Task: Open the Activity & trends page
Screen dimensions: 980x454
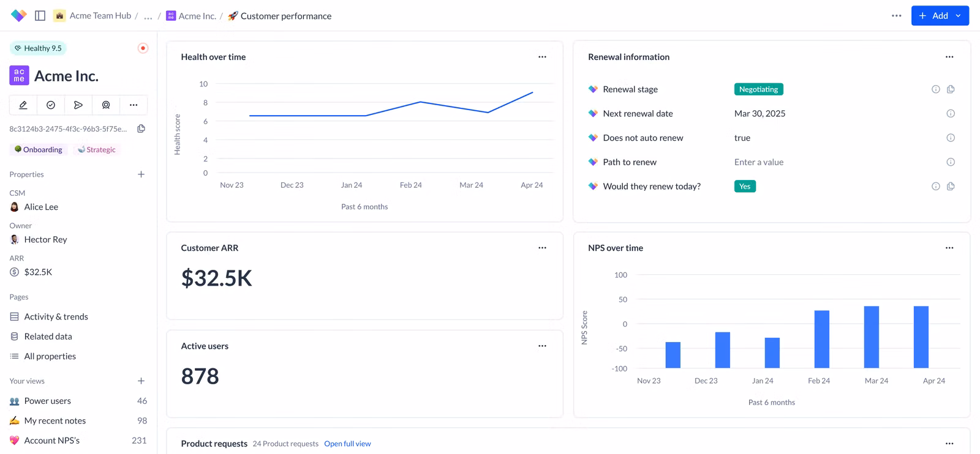Action: point(56,317)
